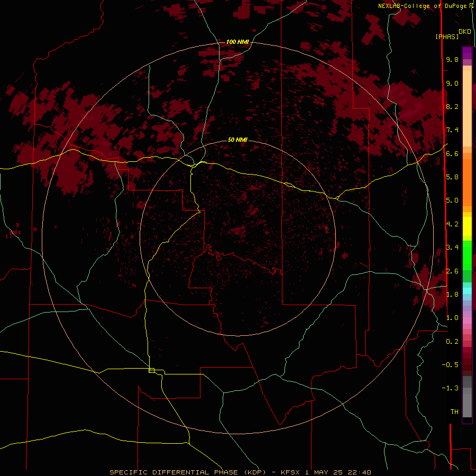476x476 pixels.
Task: Click the 6.6 legend value
Action: (x=452, y=153)
